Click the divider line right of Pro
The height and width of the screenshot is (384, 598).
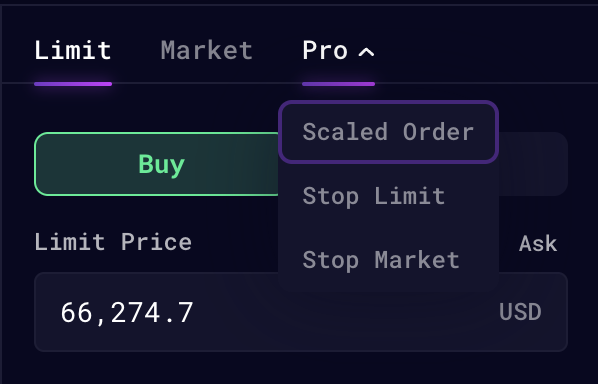pos(486,82)
